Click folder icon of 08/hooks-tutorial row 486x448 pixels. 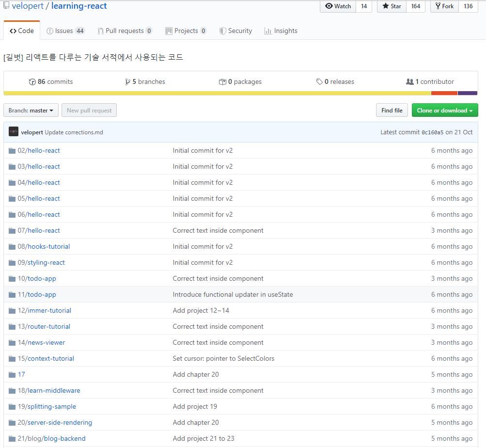tap(12, 247)
